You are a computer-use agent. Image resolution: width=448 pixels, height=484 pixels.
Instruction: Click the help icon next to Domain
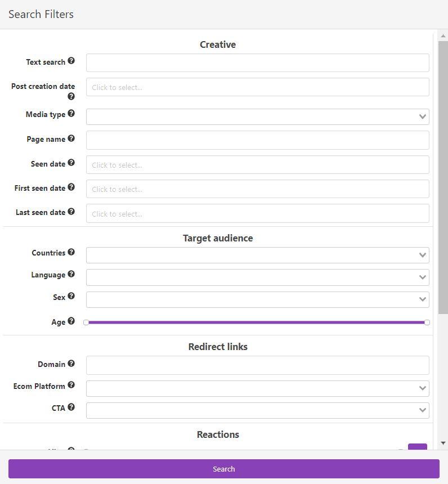71,363
